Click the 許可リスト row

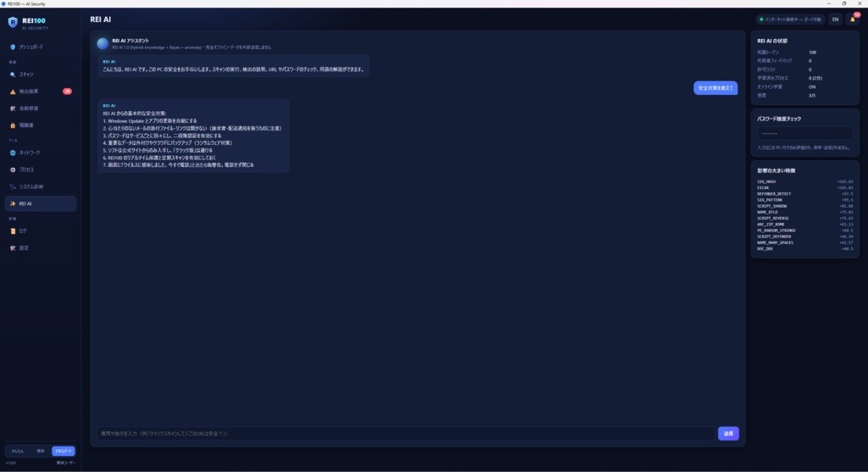(x=805, y=69)
